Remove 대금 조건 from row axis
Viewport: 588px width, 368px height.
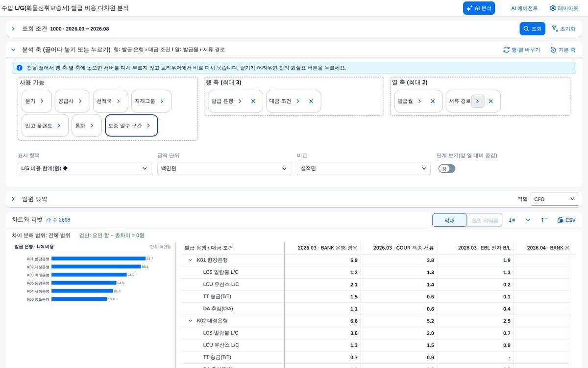coord(311,101)
